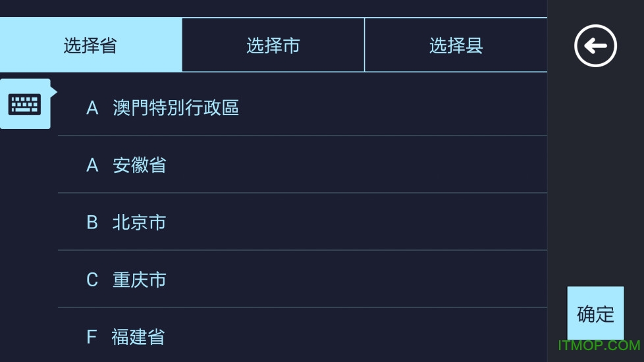Switch to the 选择省 tab
This screenshot has height=362, width=644.
click(91, 45)
